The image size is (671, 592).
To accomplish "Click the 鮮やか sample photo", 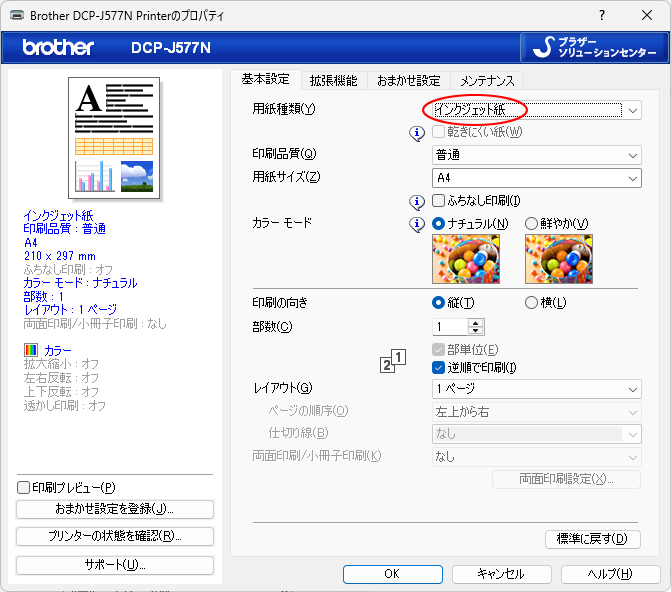I will point(559,259).
